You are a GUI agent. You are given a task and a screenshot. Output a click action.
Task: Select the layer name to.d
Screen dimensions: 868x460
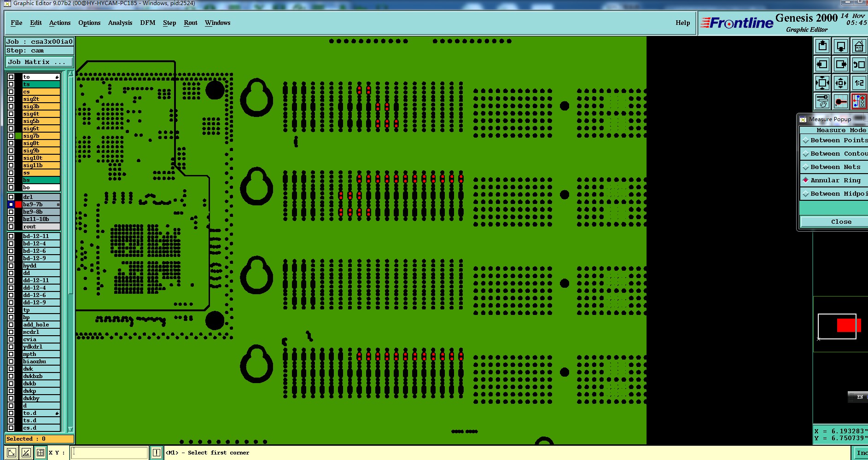click(41, 413)
